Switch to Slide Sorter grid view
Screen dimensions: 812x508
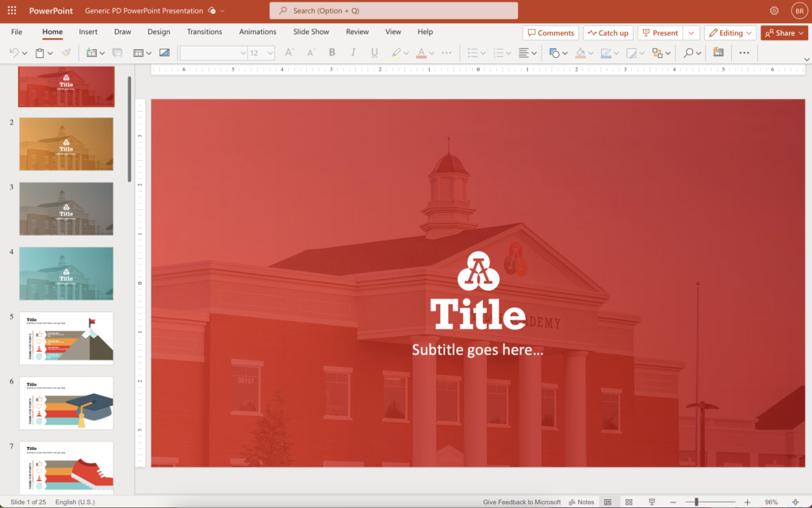[x=629, y=502]
